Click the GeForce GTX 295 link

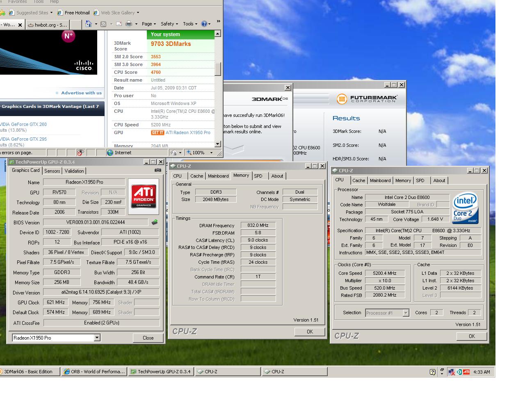tap(23, 139)
